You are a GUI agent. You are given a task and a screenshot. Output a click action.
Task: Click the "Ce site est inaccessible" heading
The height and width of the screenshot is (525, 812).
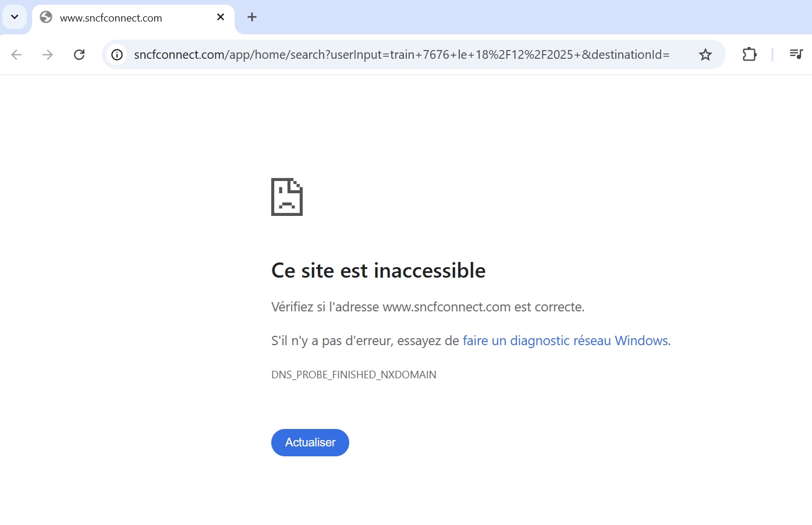378,271
